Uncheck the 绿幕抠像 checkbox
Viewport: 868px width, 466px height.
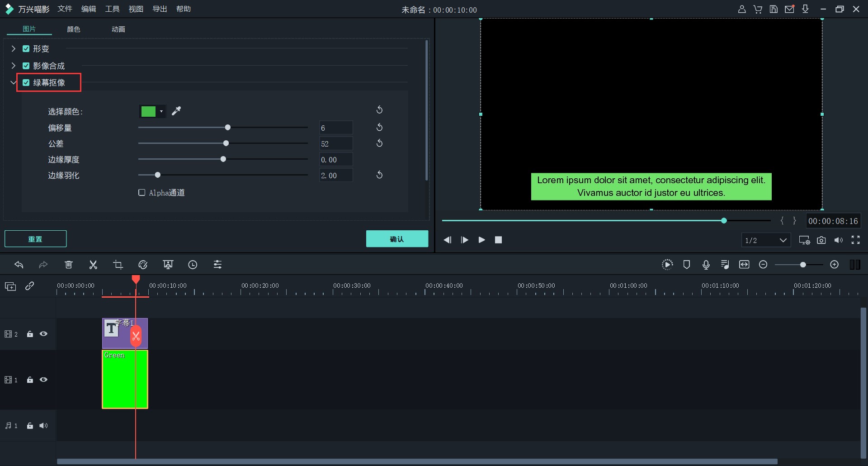pyautogui.click(x=26, y=83)
